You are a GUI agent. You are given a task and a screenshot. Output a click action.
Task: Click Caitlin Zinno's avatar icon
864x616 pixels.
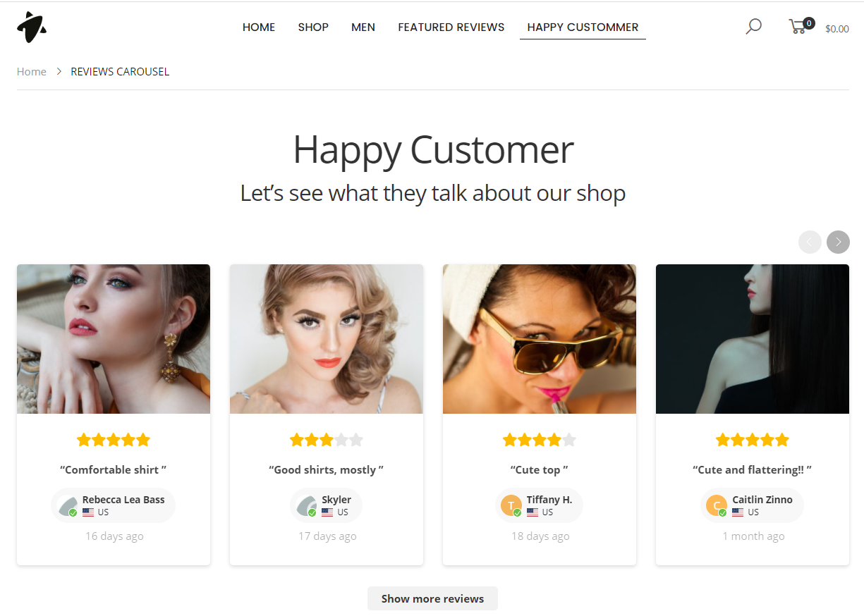(x=716, y=505)
